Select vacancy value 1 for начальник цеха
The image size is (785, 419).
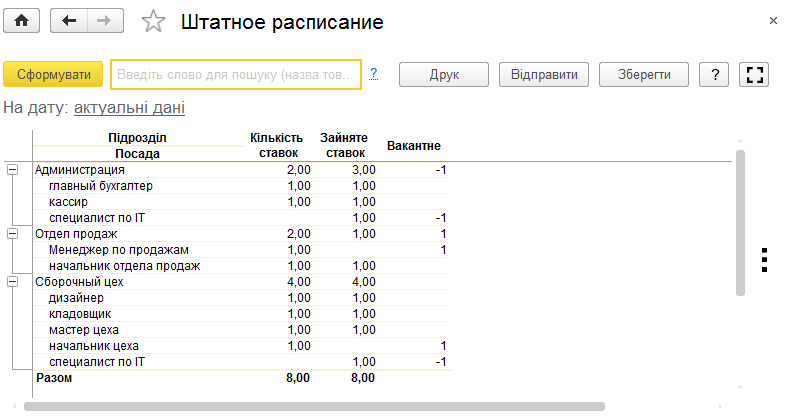coord(443,346)
